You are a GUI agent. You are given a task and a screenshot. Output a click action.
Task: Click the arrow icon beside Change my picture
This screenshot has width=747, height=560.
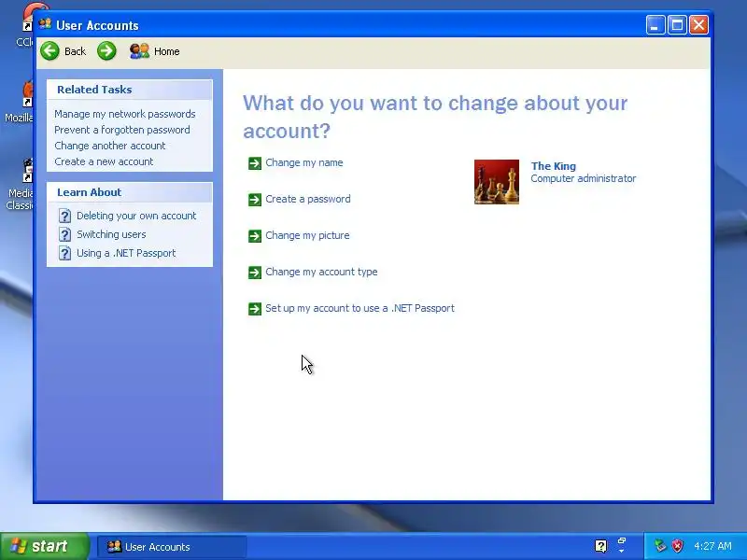click(x=255, y=236)
